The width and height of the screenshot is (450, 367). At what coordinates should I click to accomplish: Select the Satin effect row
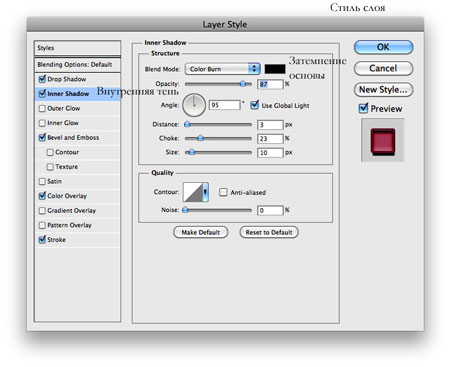(x=77, y=181)
